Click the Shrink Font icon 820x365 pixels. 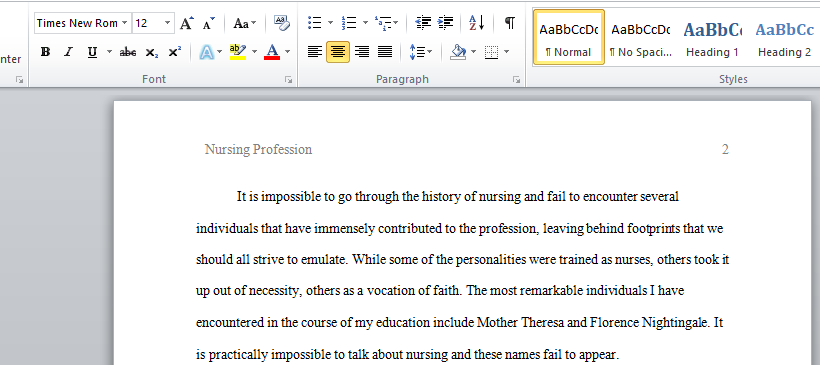coord(209,24)
